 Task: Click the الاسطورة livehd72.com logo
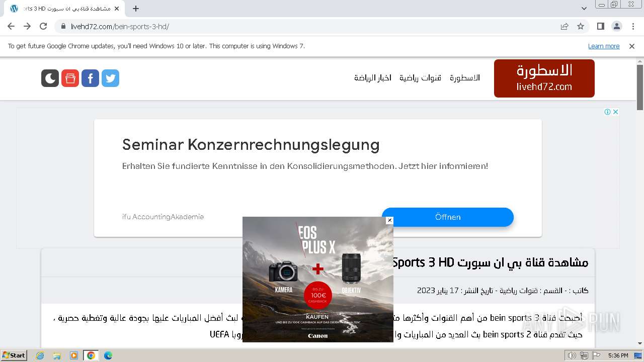pos(544,78)
